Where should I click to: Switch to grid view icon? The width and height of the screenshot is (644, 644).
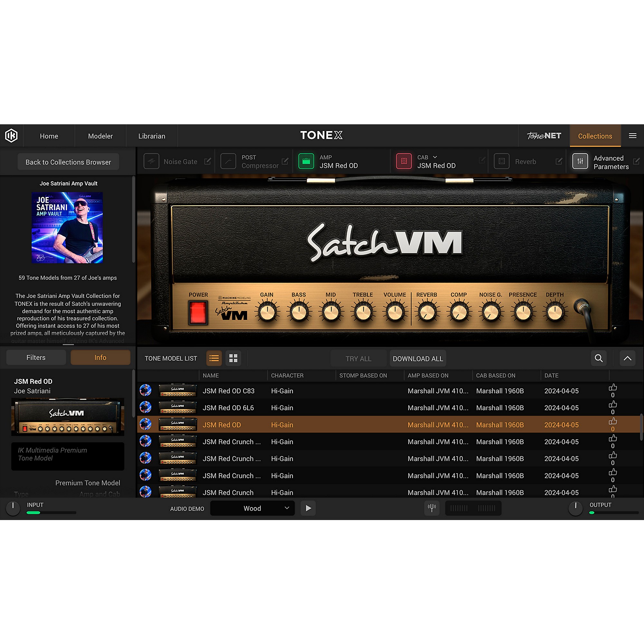(x=233, y=358)
